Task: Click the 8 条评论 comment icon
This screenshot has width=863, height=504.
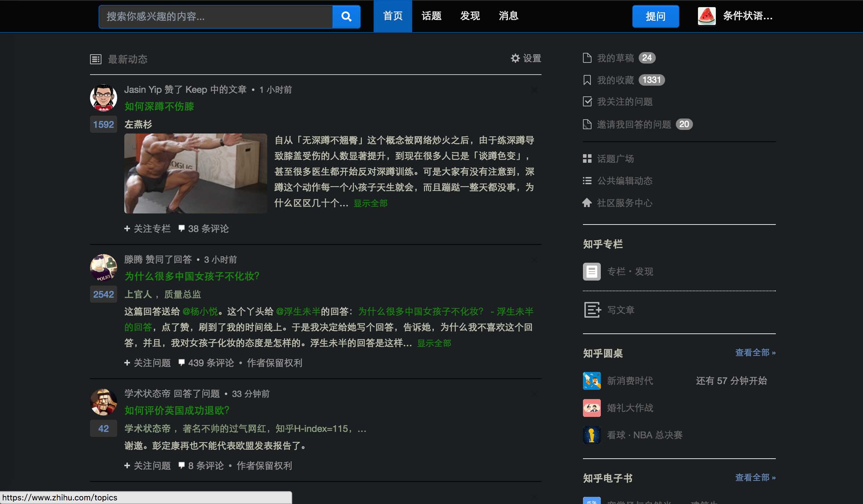Action: coord(181,465)
